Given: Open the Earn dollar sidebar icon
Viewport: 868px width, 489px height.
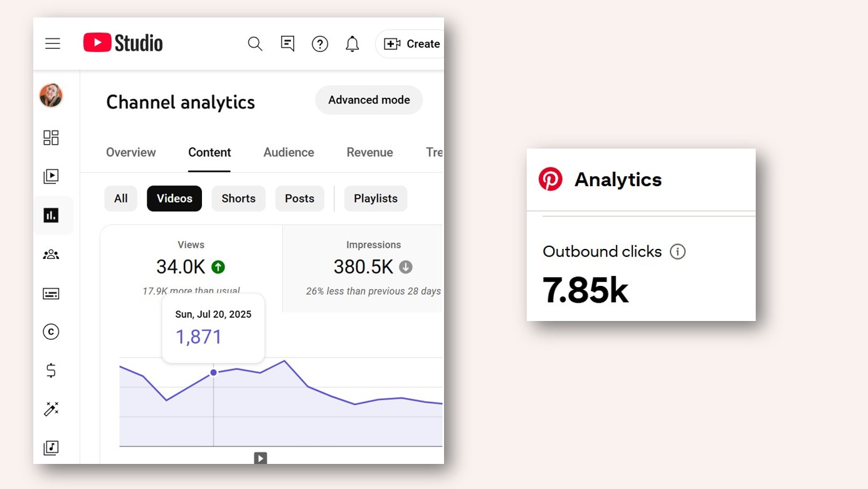Looking at the screenshot, I should tap(51, 371).
